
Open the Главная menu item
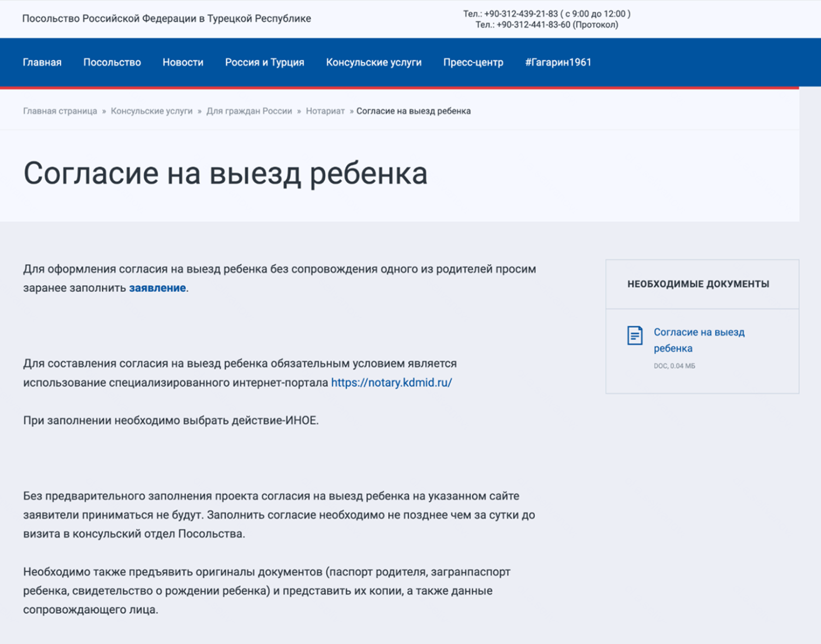tap(42, 62)
